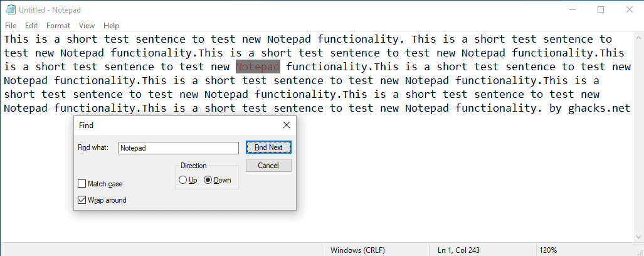Enable the Match case checkbox
Viewport: 644px width, 256px height.
pos(82,184)
